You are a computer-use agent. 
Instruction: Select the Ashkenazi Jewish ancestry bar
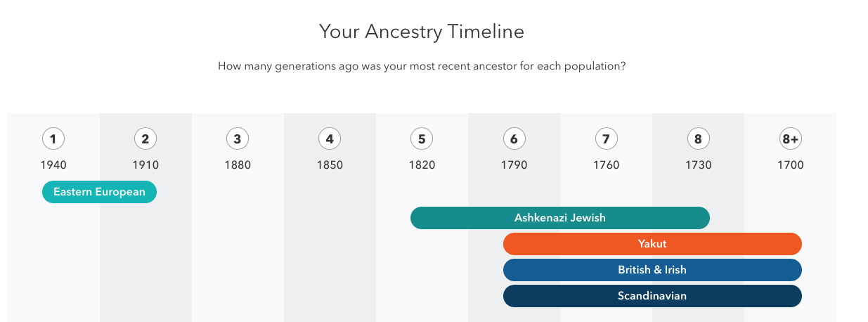tap(560, 218)
